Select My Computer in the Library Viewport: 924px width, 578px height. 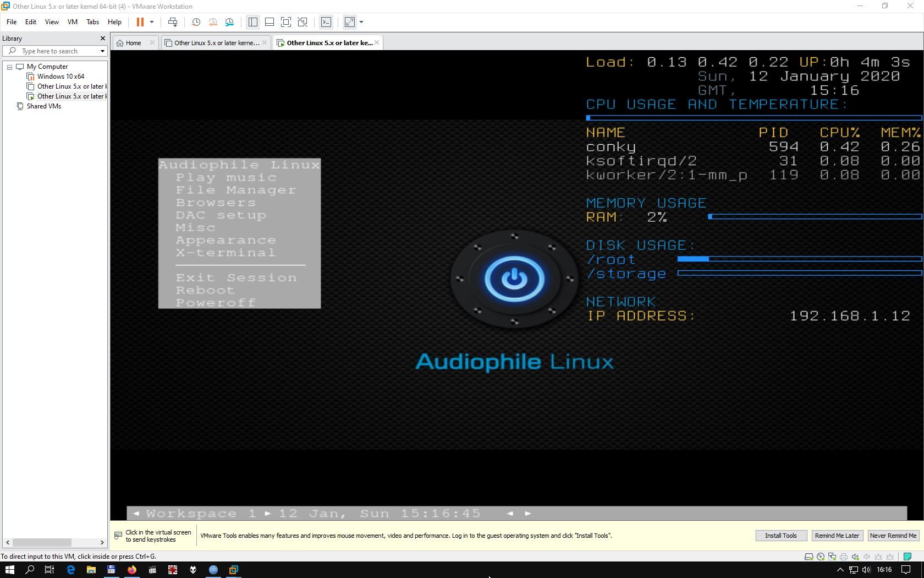point(47,67)
